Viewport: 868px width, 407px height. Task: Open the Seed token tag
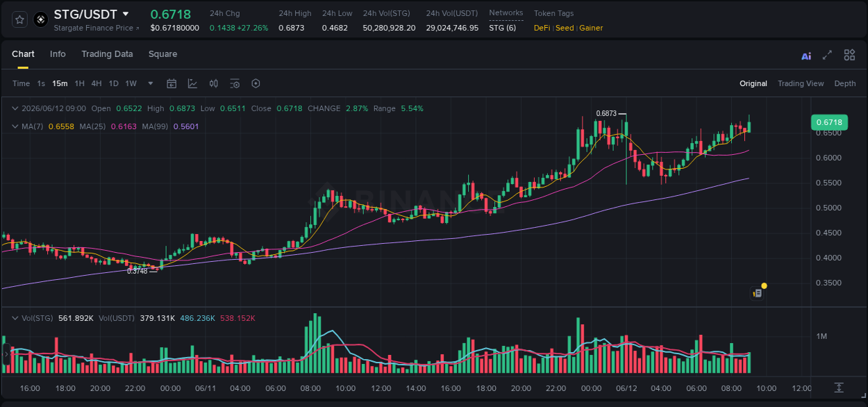(x=565, y=28)
